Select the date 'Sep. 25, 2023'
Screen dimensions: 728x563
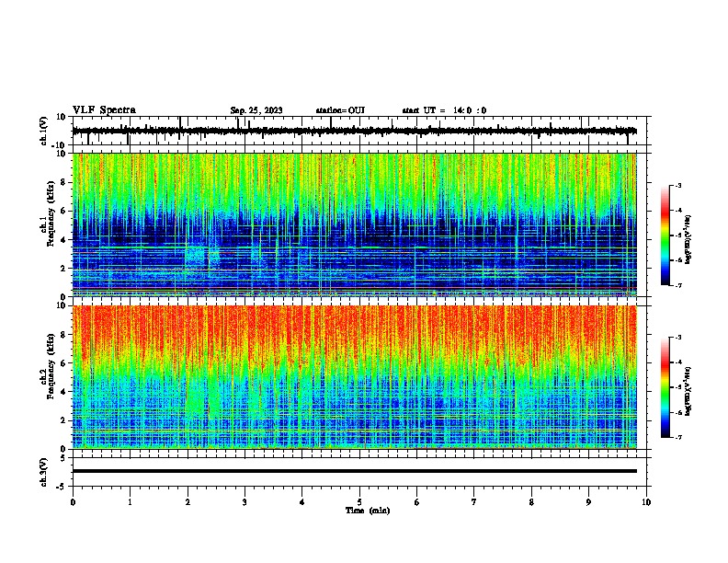point(256,110)
